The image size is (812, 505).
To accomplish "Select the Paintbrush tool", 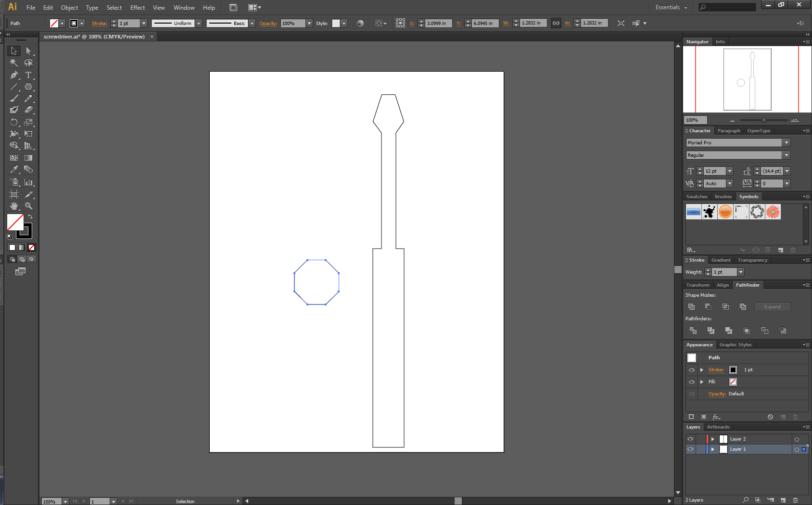I will pyautogui.click(x=14, y=98).
